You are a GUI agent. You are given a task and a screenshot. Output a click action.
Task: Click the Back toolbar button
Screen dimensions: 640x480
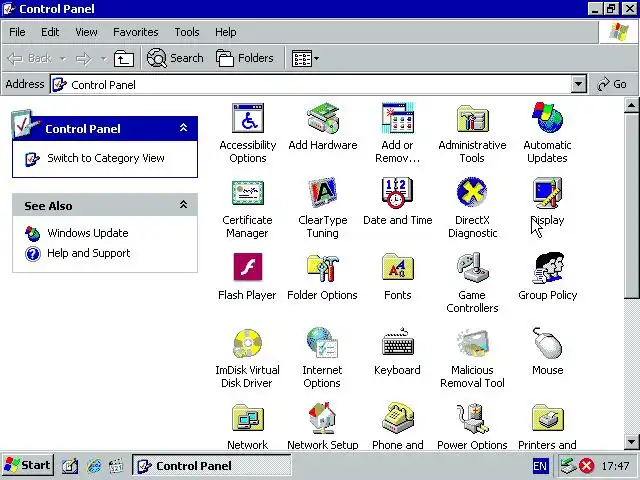click(29, 59)
